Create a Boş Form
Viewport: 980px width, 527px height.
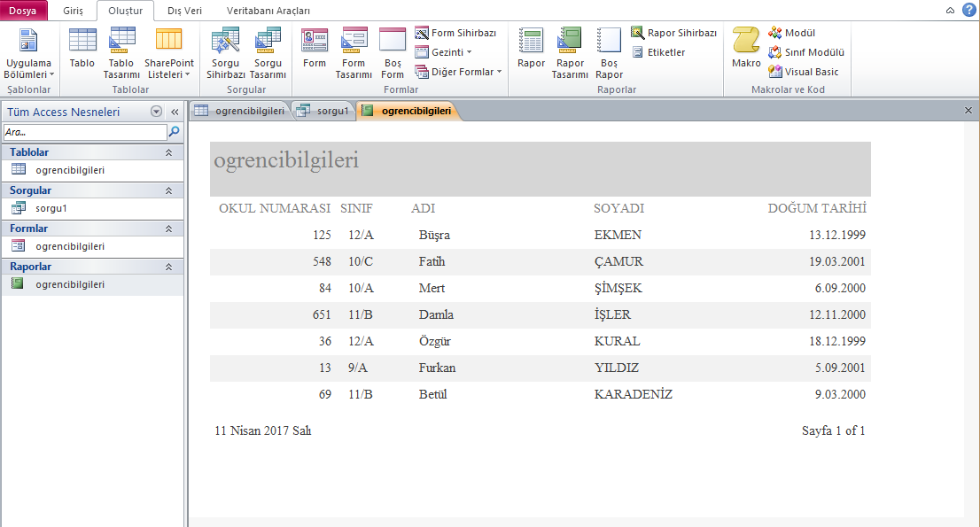pyautogui.click(x=393, y=54)
